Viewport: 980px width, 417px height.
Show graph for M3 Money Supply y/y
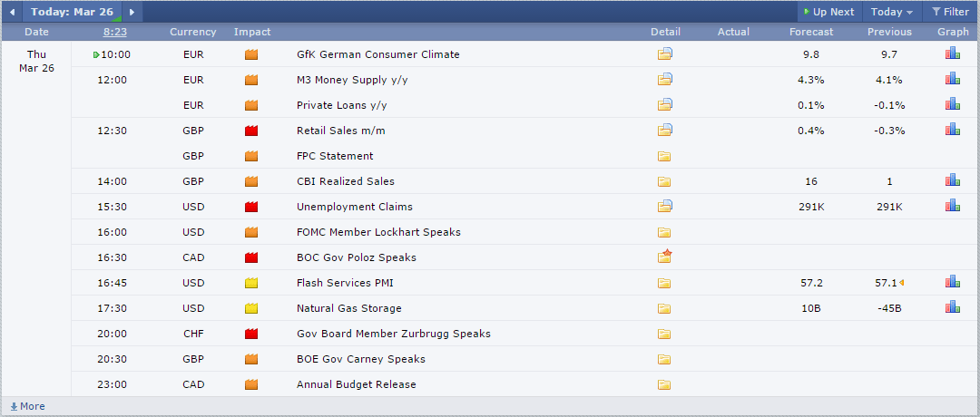click(953, 79)
